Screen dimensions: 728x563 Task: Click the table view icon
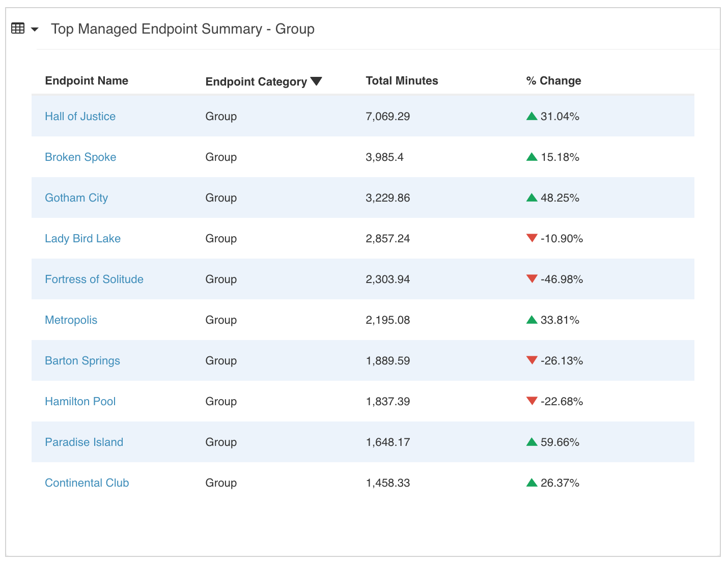pos(18,29)
